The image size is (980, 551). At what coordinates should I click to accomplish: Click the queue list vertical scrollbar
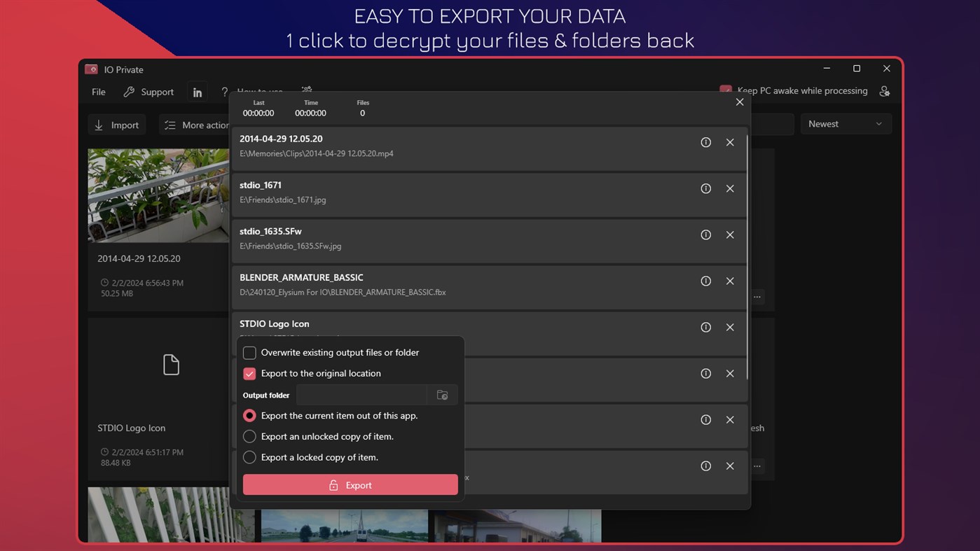747,256
